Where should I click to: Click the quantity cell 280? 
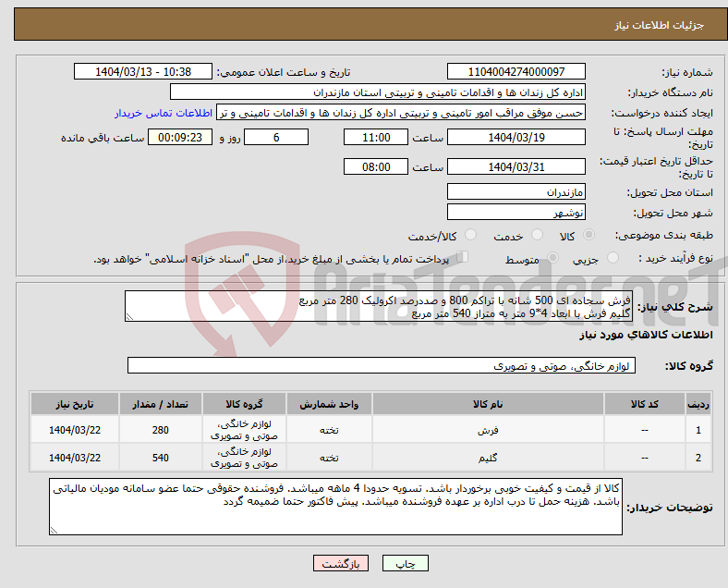coord(160,430)
